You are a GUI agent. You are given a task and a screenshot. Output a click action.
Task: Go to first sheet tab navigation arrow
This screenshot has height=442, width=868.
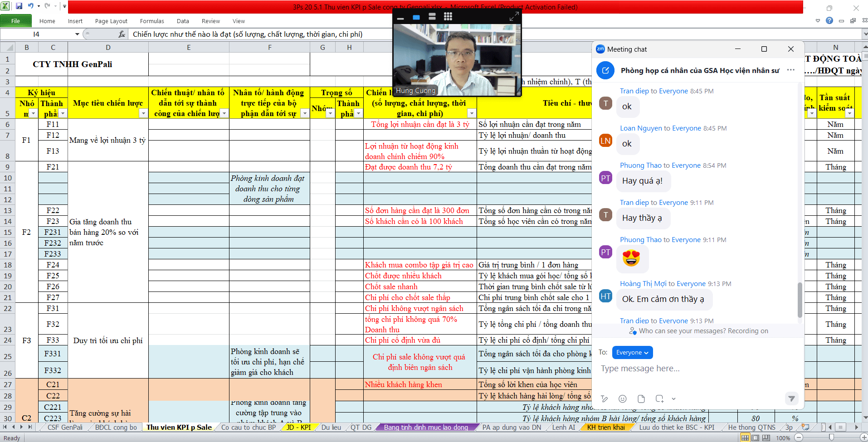pyautogui.click(x=5, y=427)
